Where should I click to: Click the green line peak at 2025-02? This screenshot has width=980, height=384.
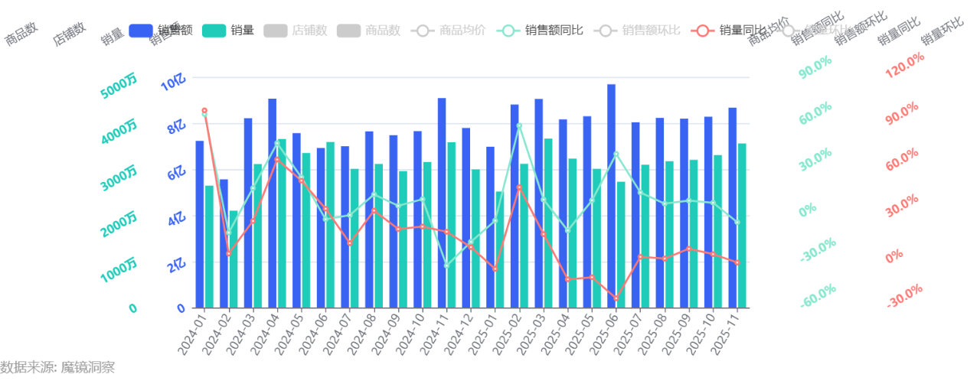tap(518, 125)
